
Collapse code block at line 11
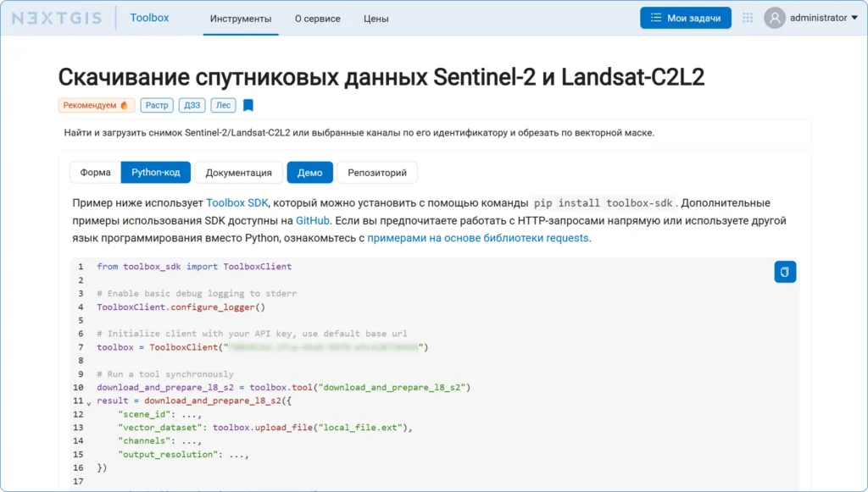pyautogui.click(x=88, y=404)
